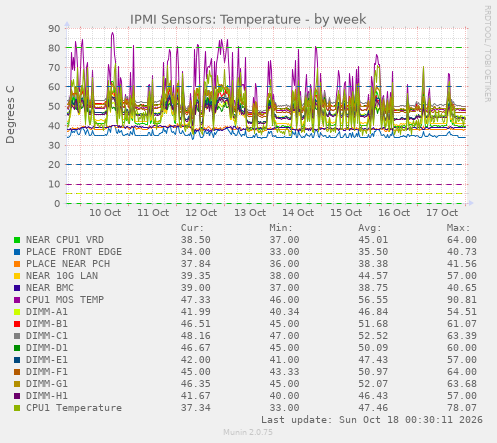Select the CPU1 MOS TEMP legend label

click(x=65, y=300)
